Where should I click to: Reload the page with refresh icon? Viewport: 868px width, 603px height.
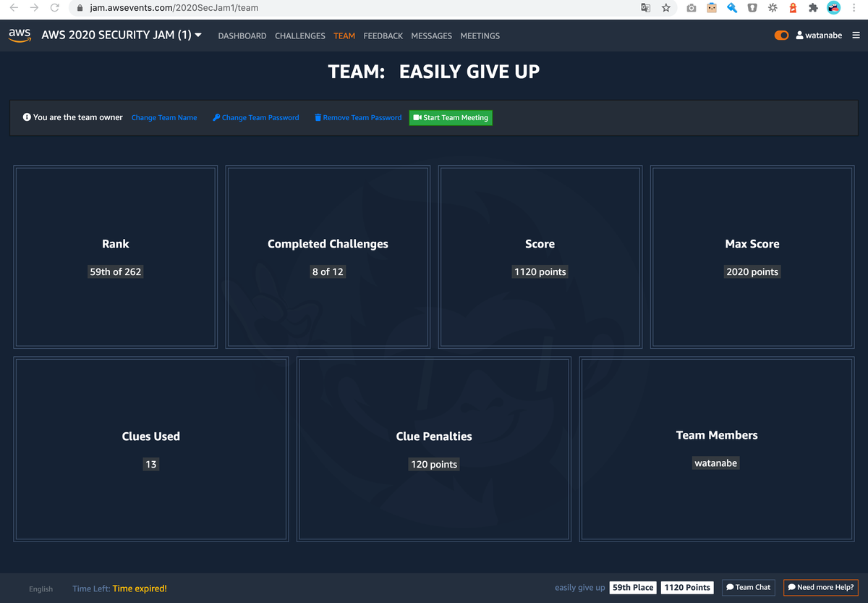click(x=54, y=8)
